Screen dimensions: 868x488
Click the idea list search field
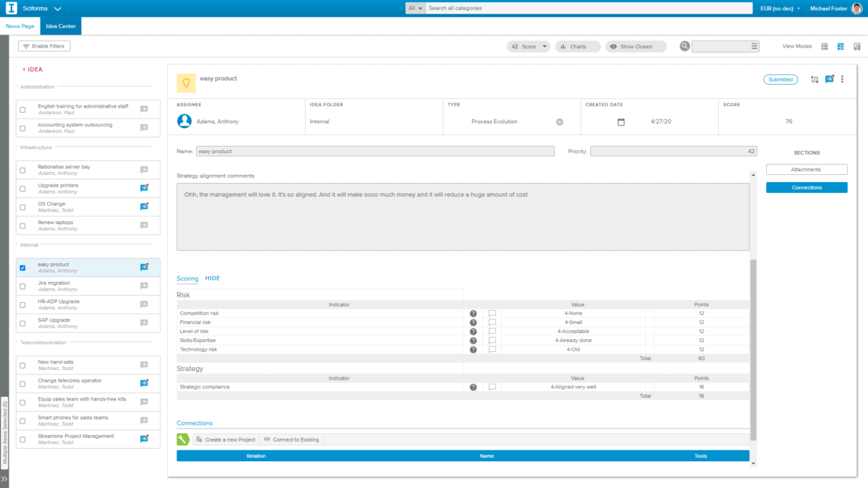726,46
